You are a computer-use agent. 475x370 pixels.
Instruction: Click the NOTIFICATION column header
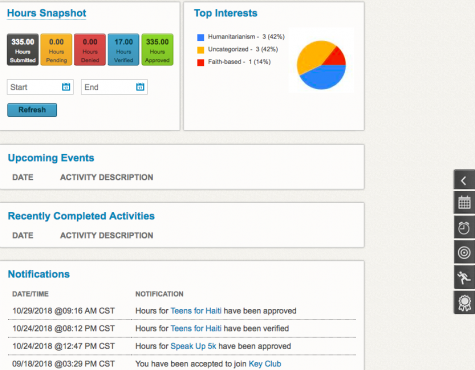[x=159, y=294]
